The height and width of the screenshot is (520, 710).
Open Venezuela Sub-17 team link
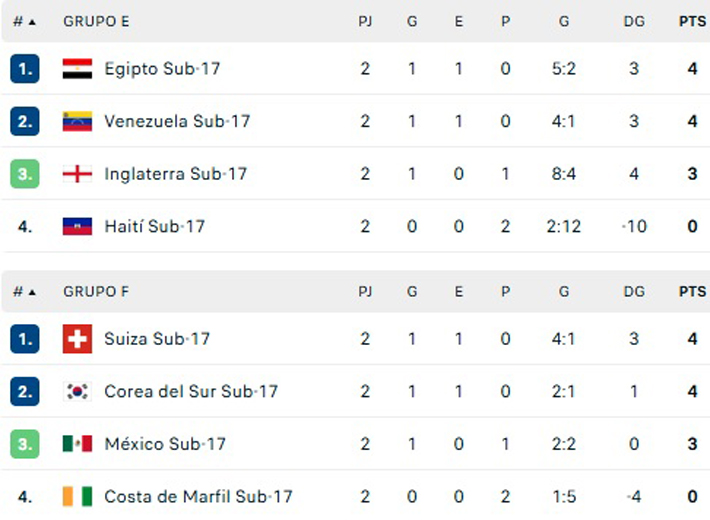pos(177,122)
